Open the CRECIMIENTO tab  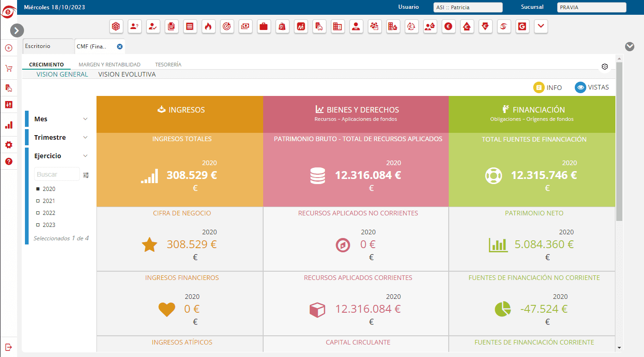pos(46,65)
